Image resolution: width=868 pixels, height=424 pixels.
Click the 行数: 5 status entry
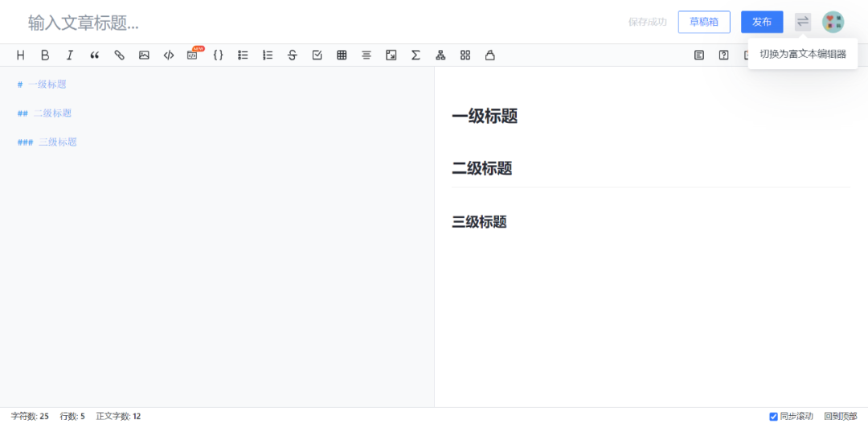72,416
